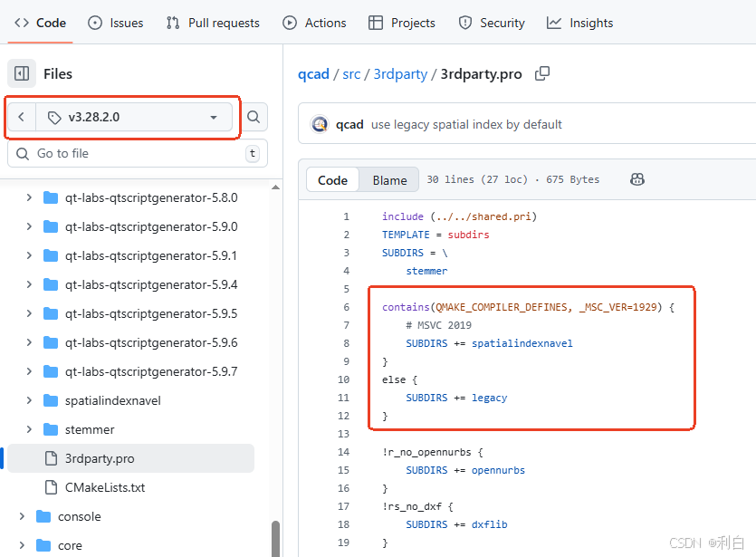Click folder icon of qt-labs-qtscriptgenerator-5.9.7

[51, 372]
